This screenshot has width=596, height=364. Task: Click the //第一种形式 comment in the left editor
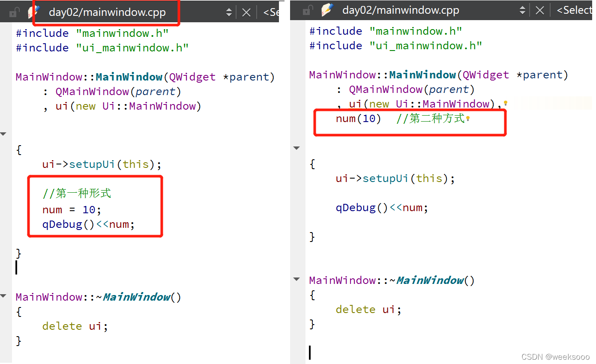coord(77,194)
